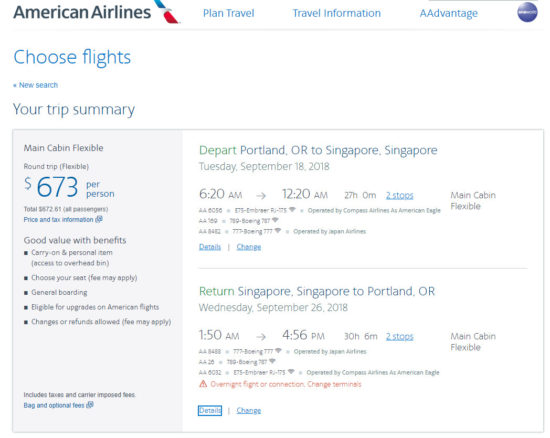Screen dimensions: 550x438
Task: Show the 2 stops info for the departing flight
Action: [400, 195]
